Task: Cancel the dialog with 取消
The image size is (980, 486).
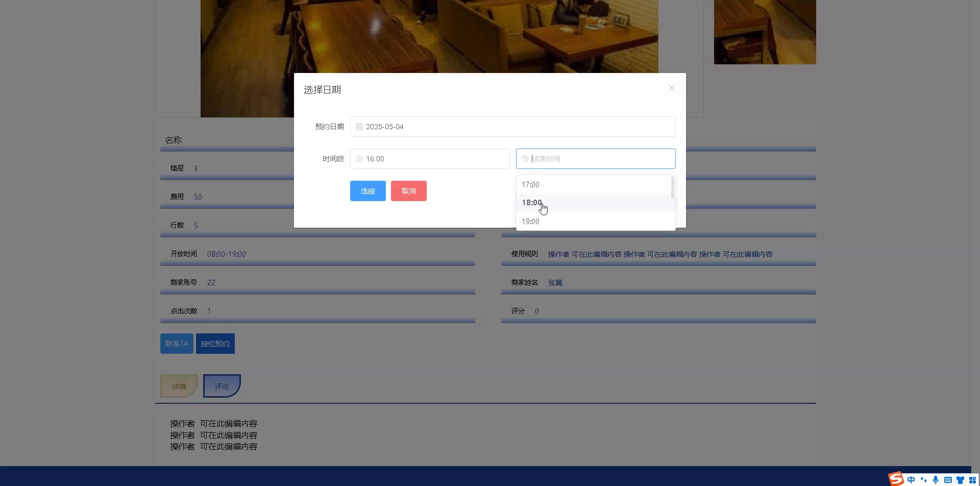Action: coord(409,191)
